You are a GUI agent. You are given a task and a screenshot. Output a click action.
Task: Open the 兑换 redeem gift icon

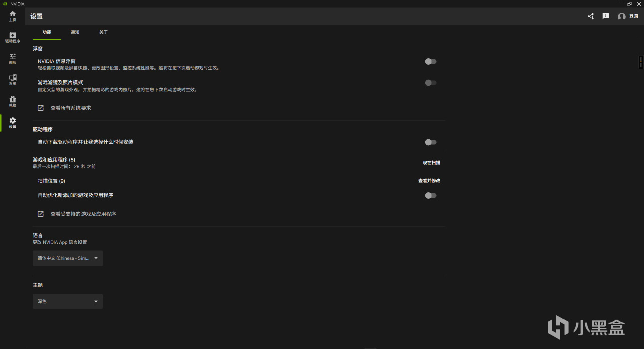[x=13, y=102]
